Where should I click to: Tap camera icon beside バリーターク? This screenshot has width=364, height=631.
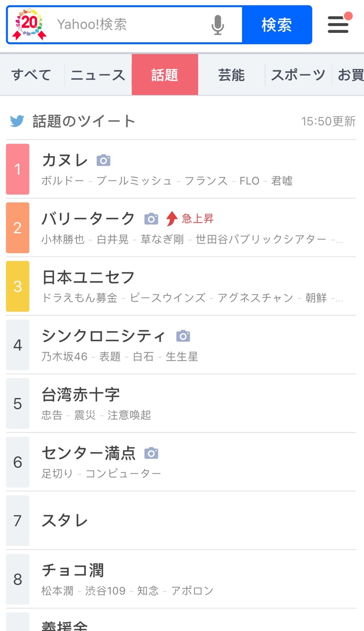pyautogui.click(x=151, y=219)
